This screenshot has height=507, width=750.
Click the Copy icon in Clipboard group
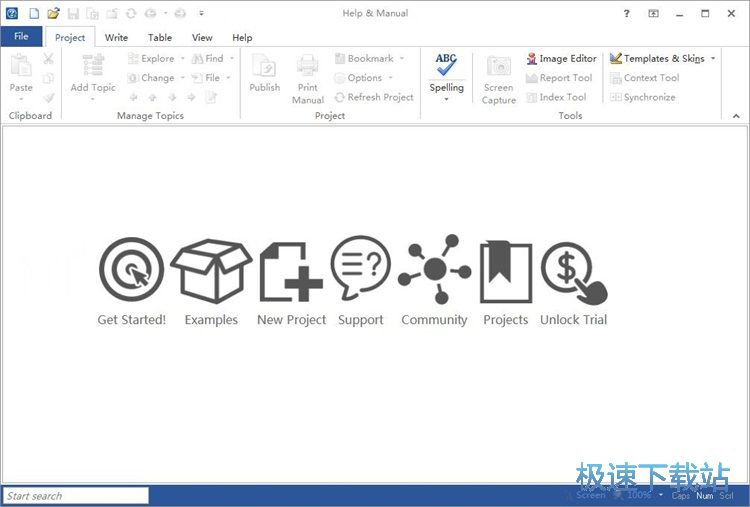pos(48,78)
